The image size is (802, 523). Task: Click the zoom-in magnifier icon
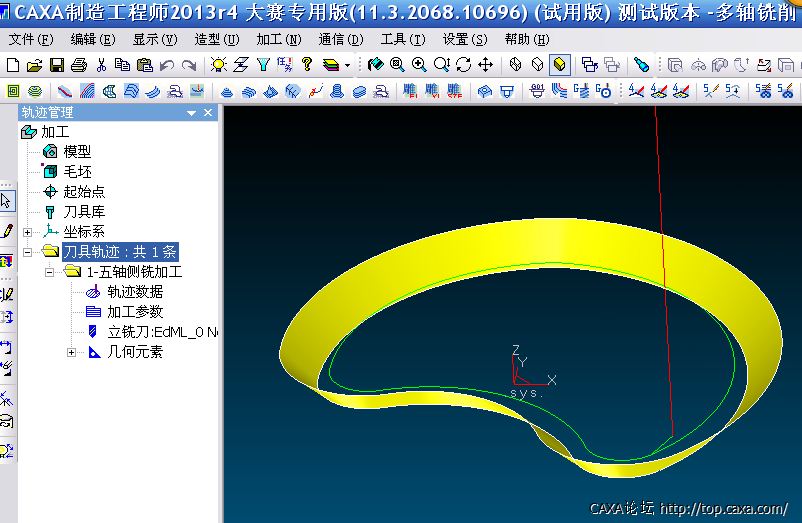(x=419, y=64)
